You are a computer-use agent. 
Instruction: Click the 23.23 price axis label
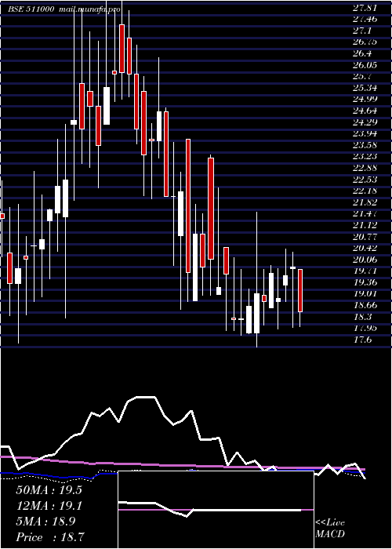pos(365,157)
